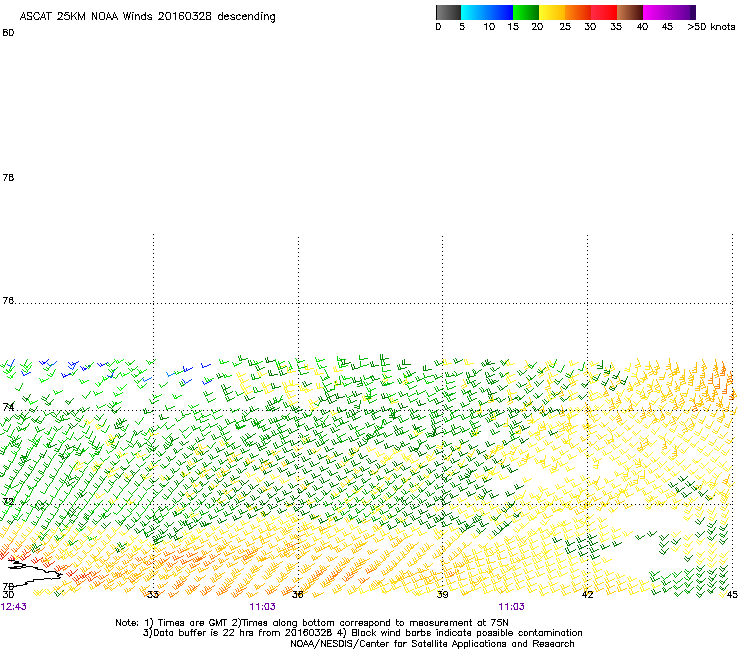Viewport: 740px width, 650px height.
Task: Click the '39' longitude label
Action: pos(442,594)
